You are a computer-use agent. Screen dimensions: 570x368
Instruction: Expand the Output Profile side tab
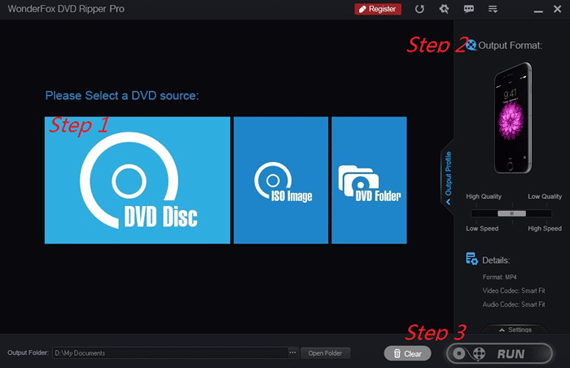448,177
